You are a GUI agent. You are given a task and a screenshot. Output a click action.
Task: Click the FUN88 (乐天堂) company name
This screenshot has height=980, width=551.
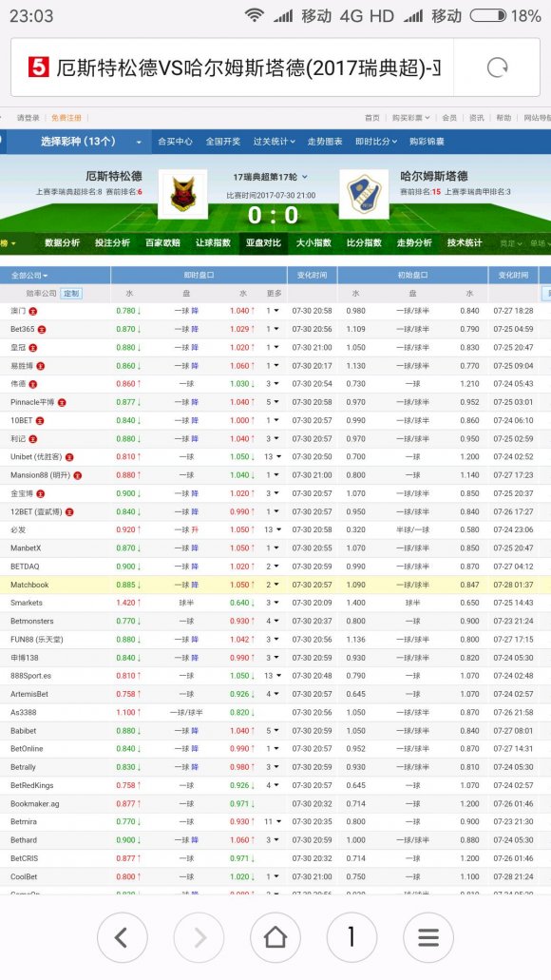37,640
